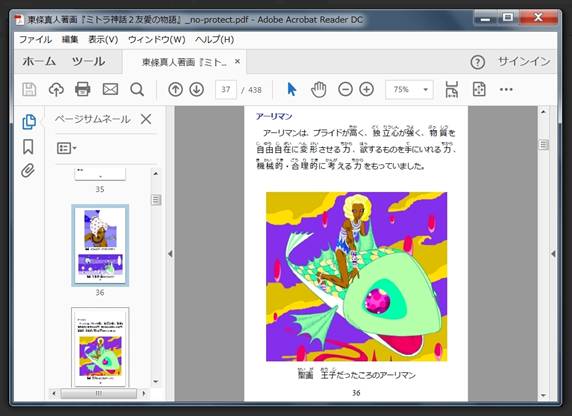Open the ウィンドウ(W) menu

[x=156, y=39]
